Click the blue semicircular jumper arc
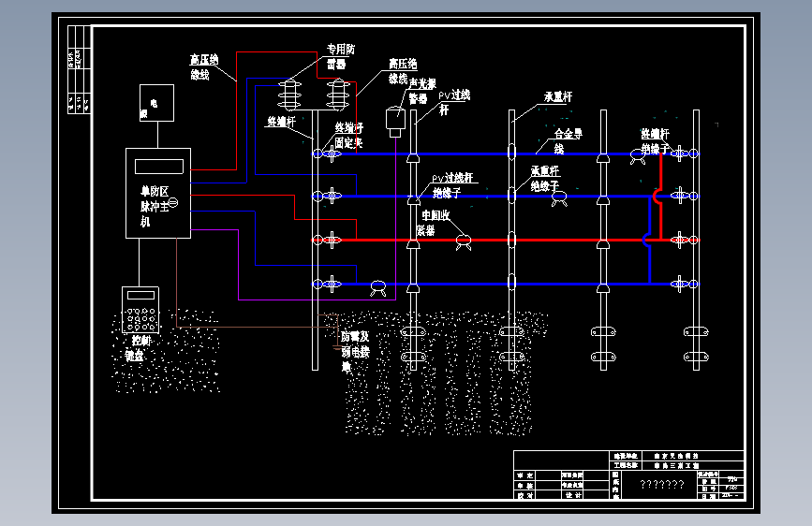 click(646, 240)
